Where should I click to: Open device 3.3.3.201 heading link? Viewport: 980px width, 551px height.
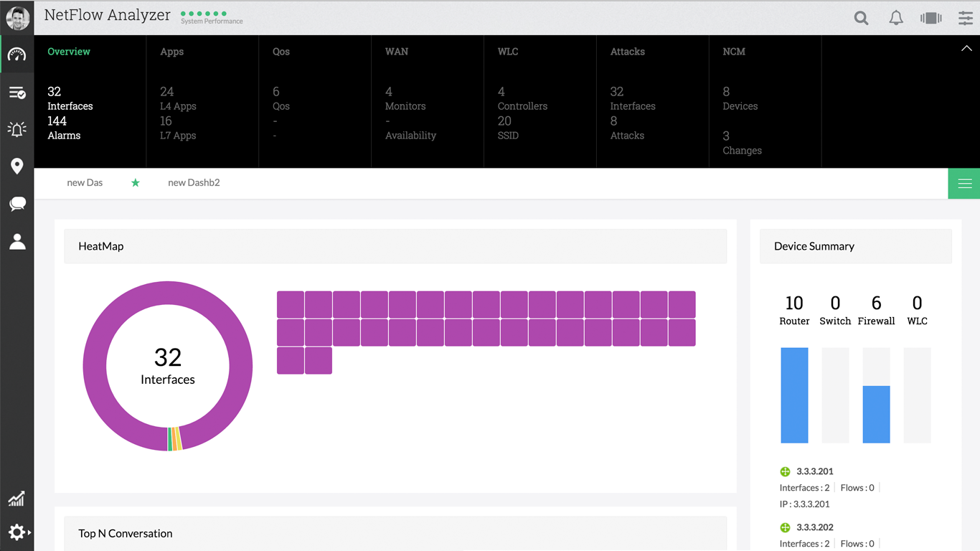[x=815, y=471]
